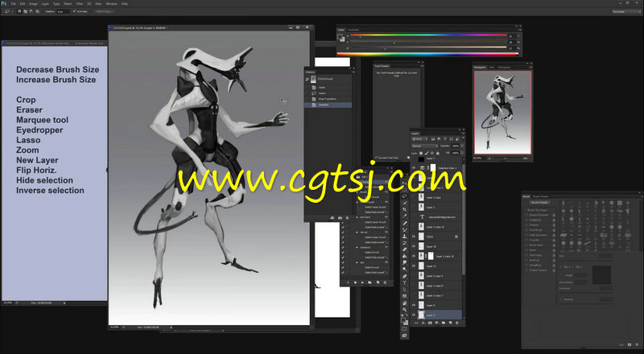Viewport: 644px width, 354px height.
Task: Click the Subtract from selection icon
Action: tap(31, 11)
